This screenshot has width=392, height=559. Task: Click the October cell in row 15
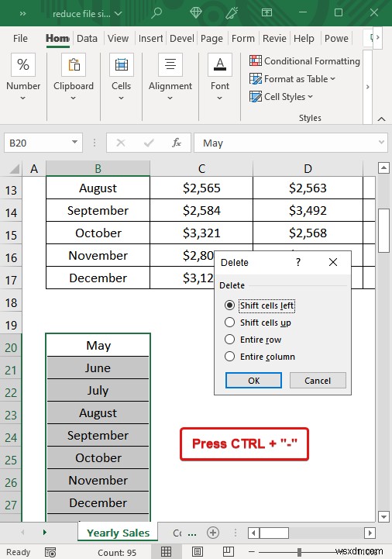(98, 233)
